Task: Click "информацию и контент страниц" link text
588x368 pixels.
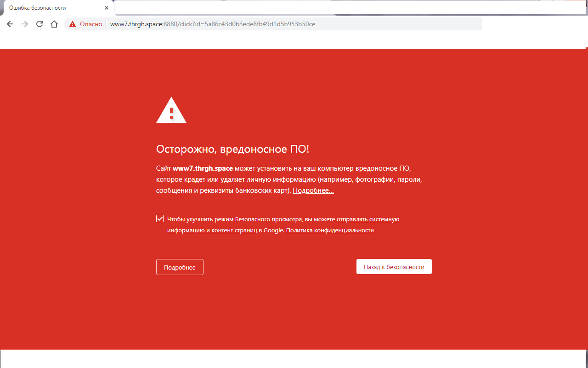Action: coord(212,230)
